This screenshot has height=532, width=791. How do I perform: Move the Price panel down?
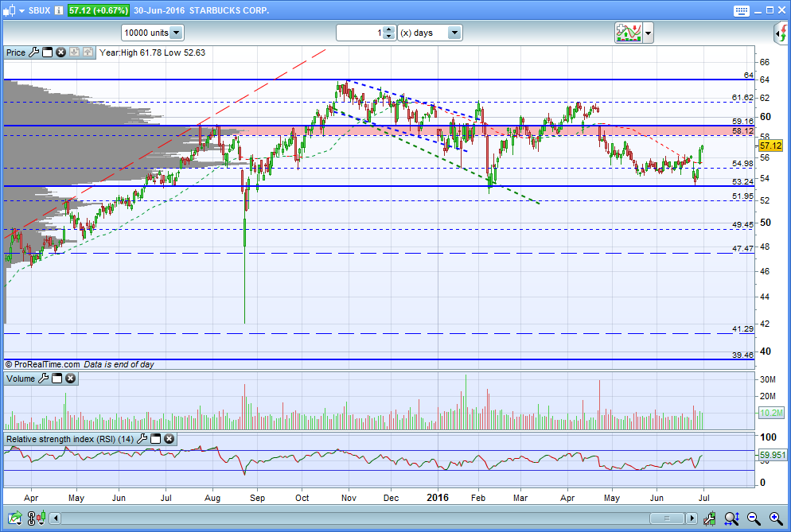coord(74,52)
